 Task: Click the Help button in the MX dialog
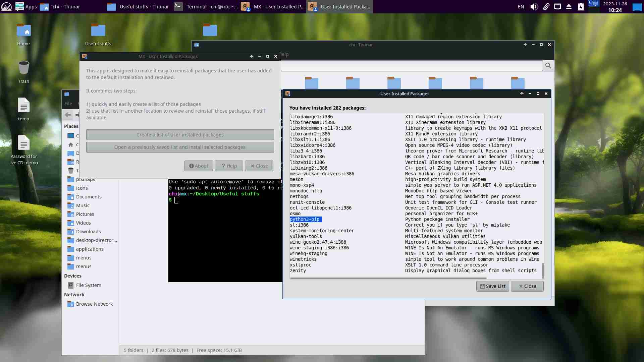[x=229, y=166]
